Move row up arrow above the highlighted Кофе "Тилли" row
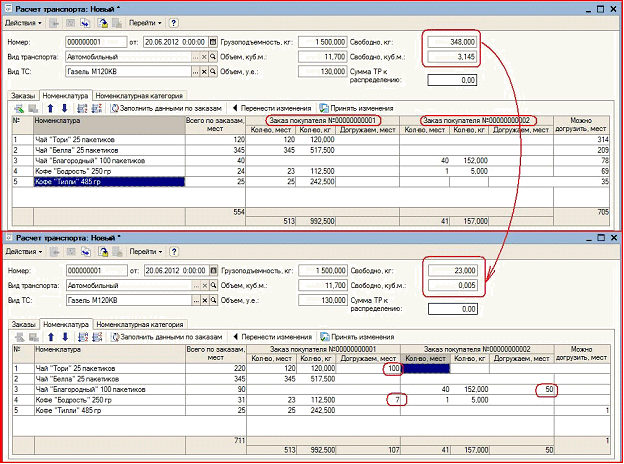The image size is (624, 464). tap(50, 108)
